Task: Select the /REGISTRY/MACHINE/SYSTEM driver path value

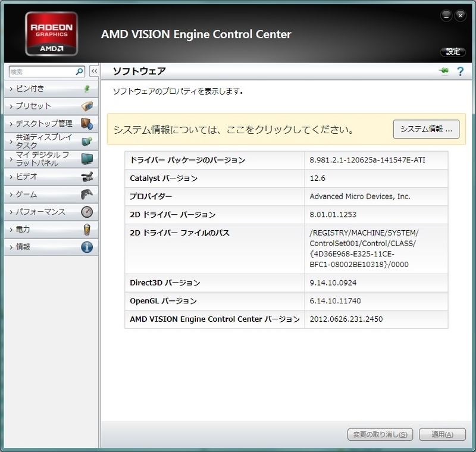Action: pos(364,249)
